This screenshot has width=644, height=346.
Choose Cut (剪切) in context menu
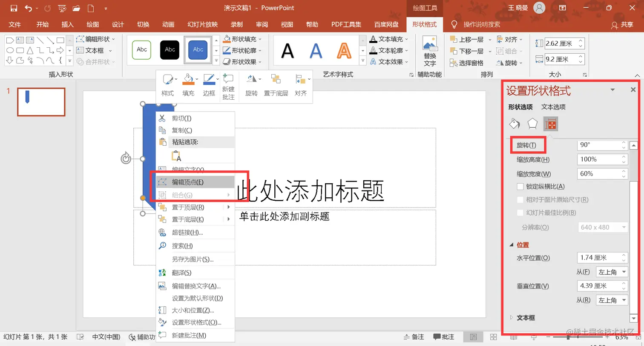click(195, 118)
